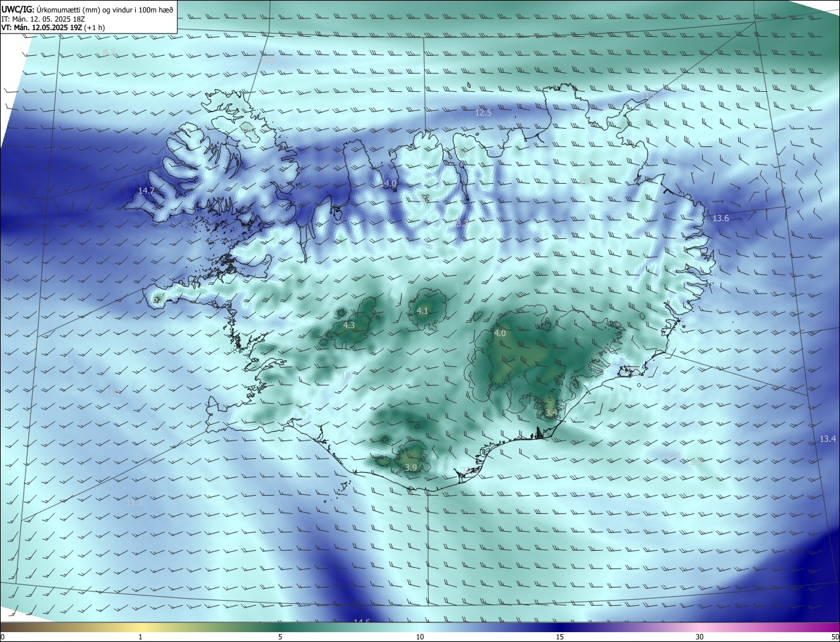
Task: Click the color scale label 0
Action: [2, 637]
